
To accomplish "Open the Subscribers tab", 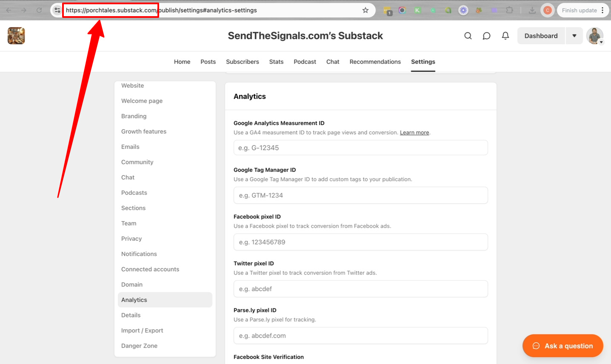I will coord(243,62).
